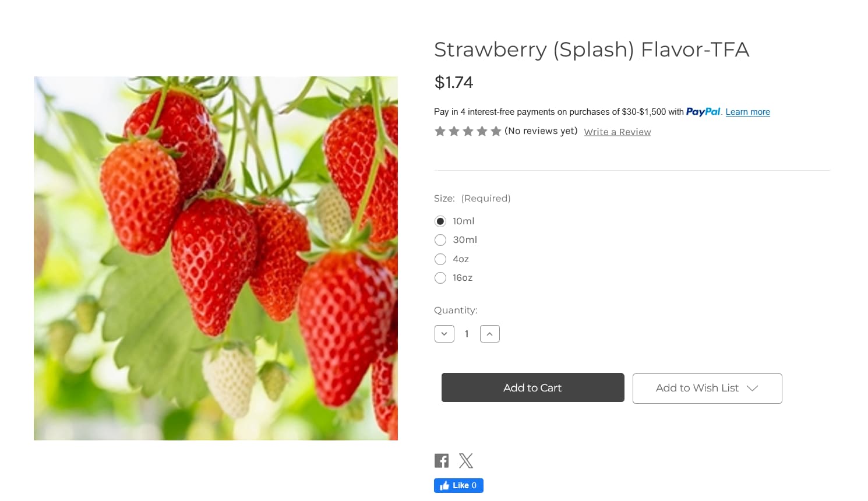Click the Strawberry (Splash) Flavor-TFA title
Image resolution: width=868 pixels, height=501 pixels.
(591, 50)
